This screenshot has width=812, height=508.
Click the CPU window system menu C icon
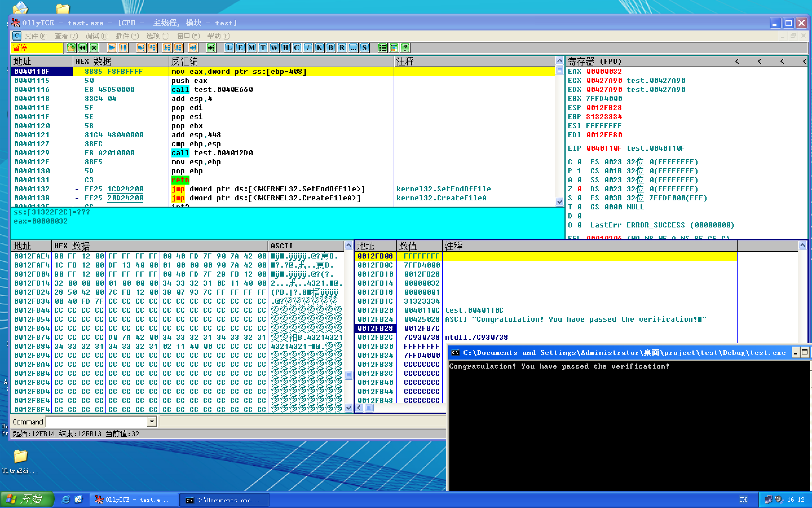(x=17, y=36)
